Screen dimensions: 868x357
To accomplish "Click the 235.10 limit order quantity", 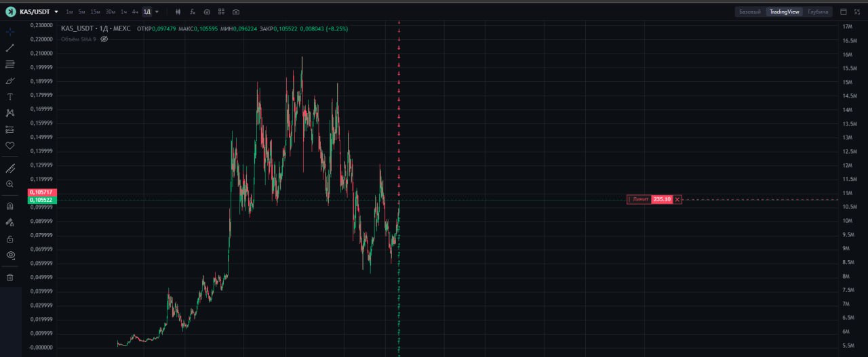I will pos(662,199).
